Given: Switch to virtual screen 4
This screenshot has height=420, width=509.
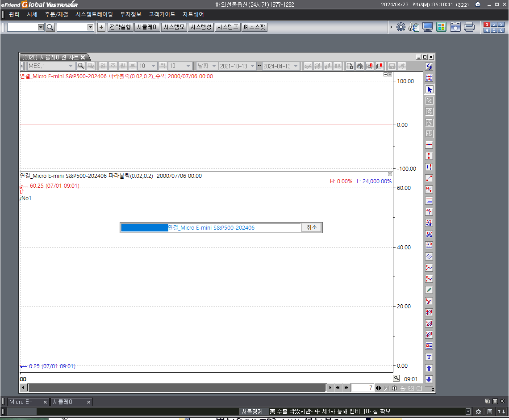Looking at the screenshot, I should pyautogui.click(x=487, y=30).
